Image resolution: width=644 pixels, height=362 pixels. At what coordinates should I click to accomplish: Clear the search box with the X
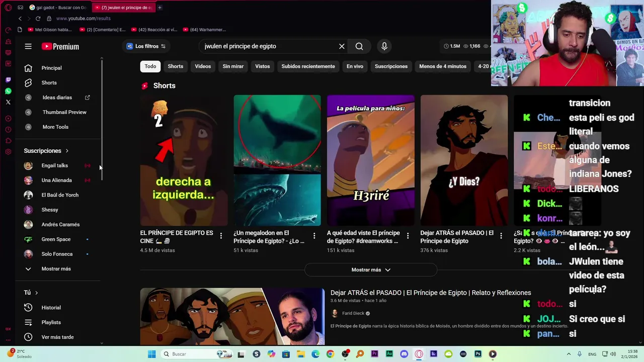[x=342, y=46]
